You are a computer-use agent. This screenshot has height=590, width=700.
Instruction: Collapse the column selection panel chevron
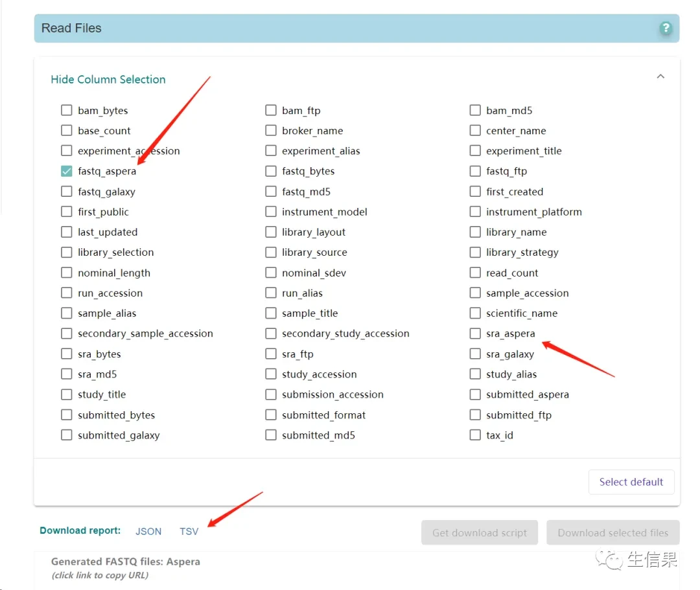pyautogui.click(x=660, y=76)
